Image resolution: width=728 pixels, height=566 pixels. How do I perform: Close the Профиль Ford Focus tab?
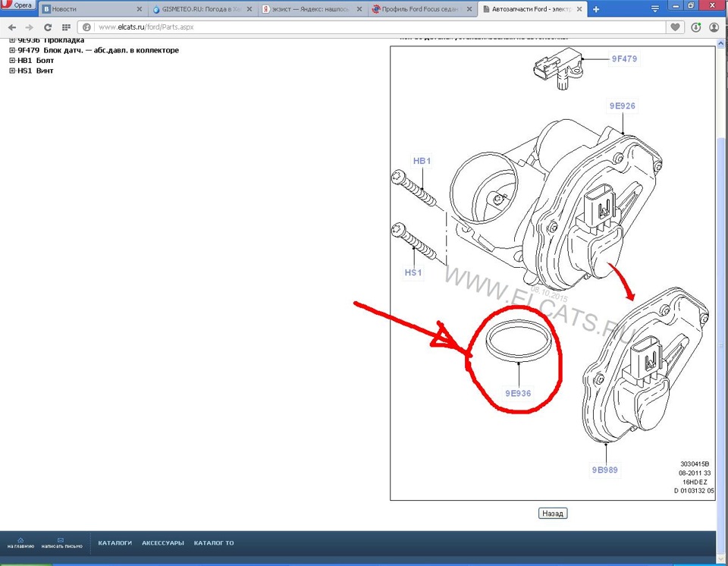[469, 9]
